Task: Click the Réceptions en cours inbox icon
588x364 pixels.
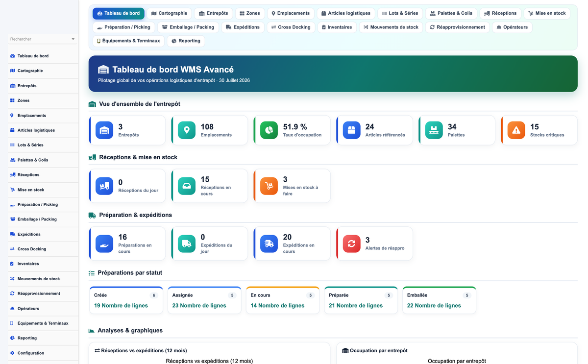Action: (186, 186)
